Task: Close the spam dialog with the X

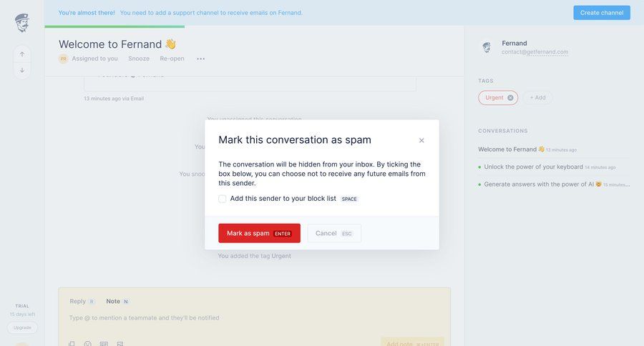Action: point(421,141)
